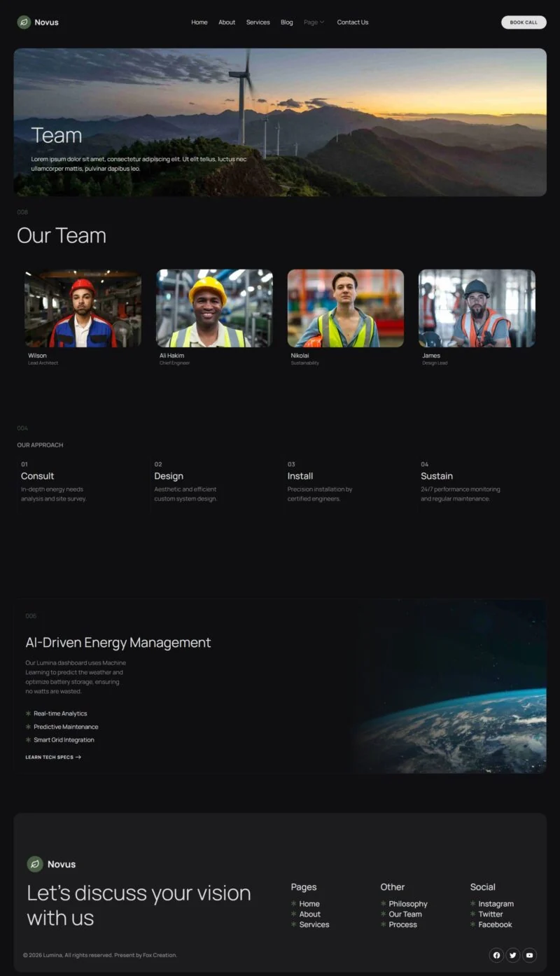Follow the Learn Tech Specs link
This screenshot has width=560, height=976.
pos(53,757)
